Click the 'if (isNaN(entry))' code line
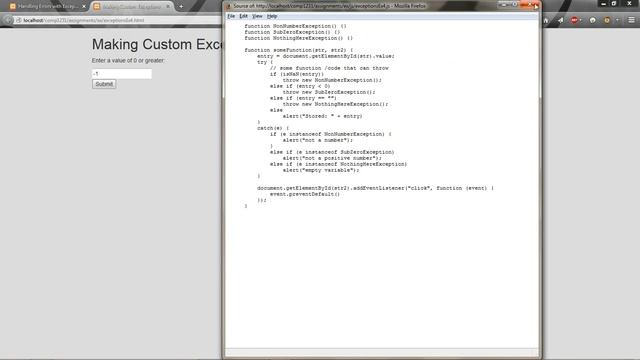This screenshot has width=640, height=360. (297, 74)
